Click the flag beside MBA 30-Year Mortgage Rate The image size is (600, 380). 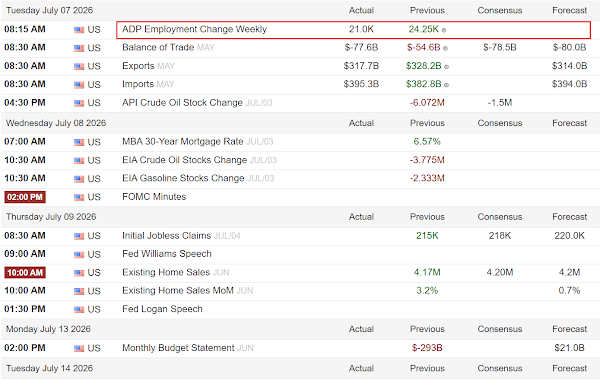tap(79, 142)
